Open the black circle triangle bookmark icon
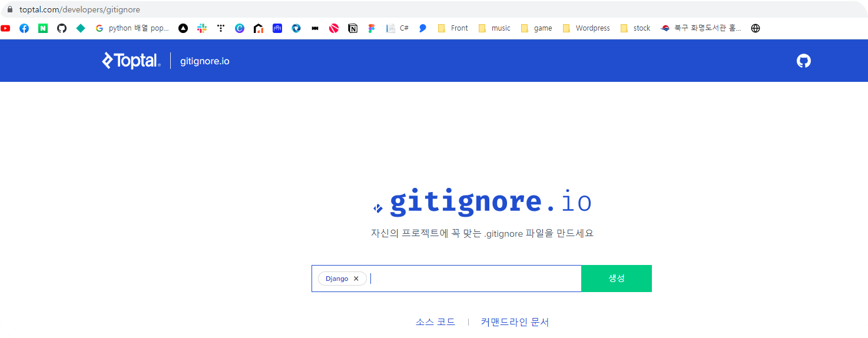Viewport: 868px width, 338px height. 183,28
